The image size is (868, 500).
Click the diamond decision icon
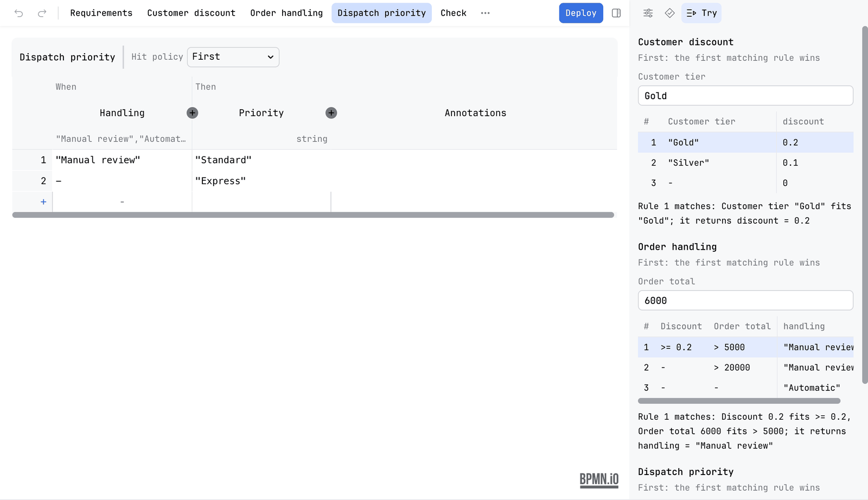[x=670, y=13]
